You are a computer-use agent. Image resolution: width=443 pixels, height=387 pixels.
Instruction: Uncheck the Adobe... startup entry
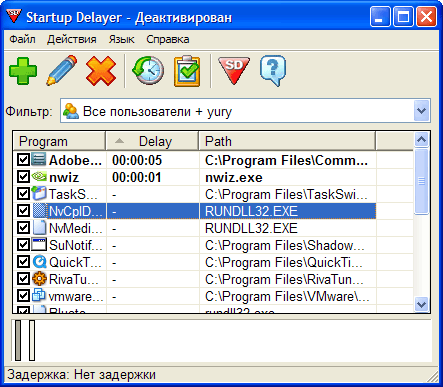23,160
